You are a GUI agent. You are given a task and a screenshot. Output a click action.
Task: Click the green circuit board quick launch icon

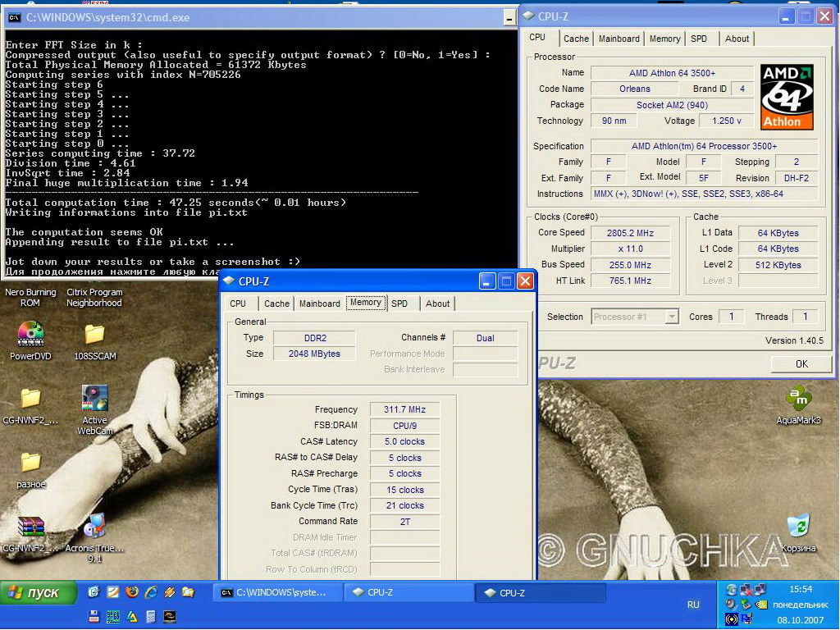(x=113, y=617)
